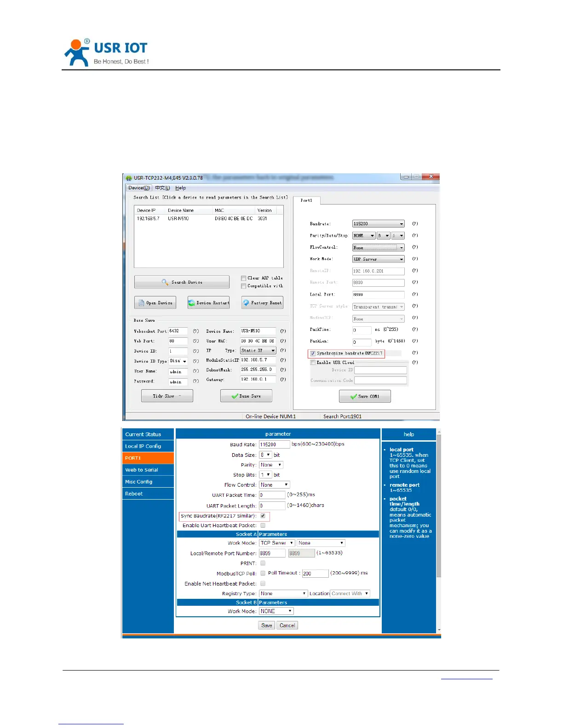Enable the USR Cloud checkbox
Image resolution: width=563 pixels, height=728 pixels.
313,363
